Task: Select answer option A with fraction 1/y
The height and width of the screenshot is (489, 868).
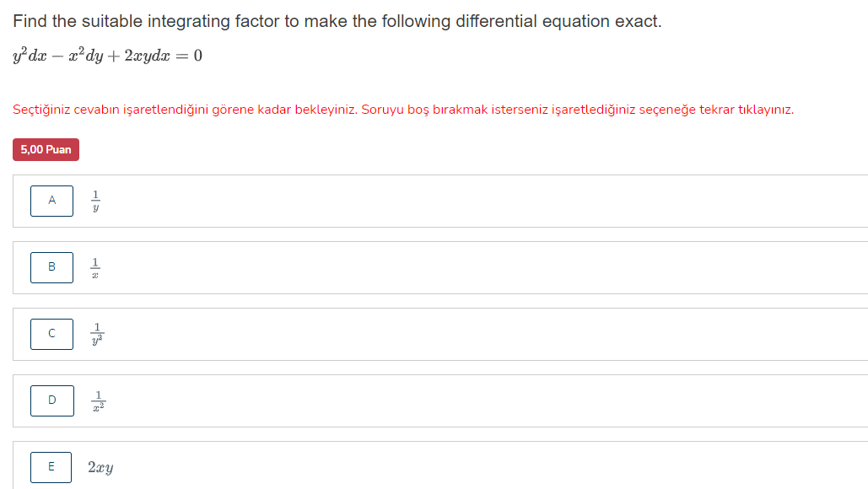Action: pyautogui.click(x=51, y=201)
